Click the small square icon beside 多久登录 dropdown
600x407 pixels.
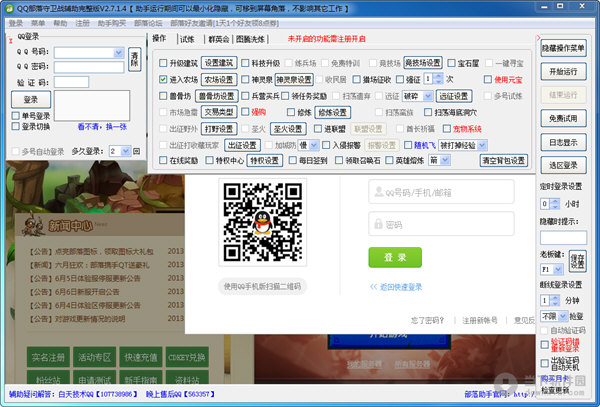tap(136, 151)
